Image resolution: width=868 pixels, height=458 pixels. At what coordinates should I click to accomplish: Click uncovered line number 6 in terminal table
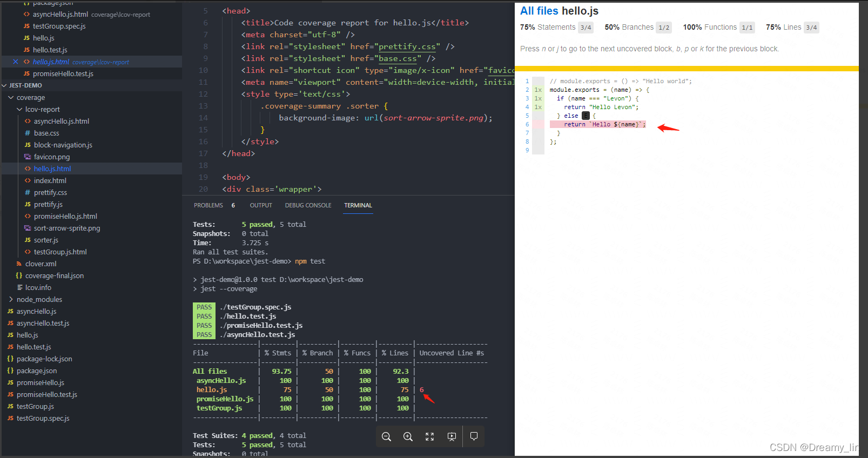(422, 389)
